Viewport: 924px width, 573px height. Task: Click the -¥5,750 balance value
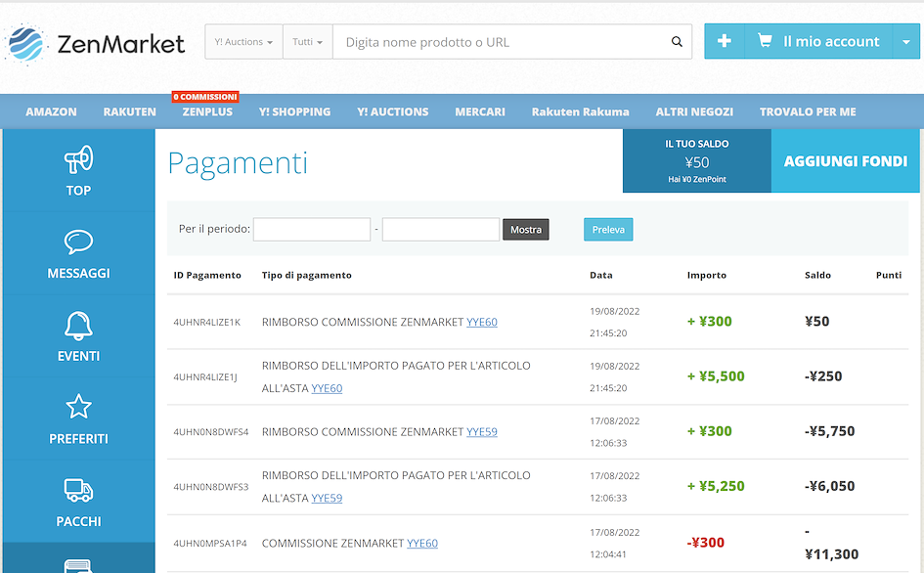[x=830, y=431]
